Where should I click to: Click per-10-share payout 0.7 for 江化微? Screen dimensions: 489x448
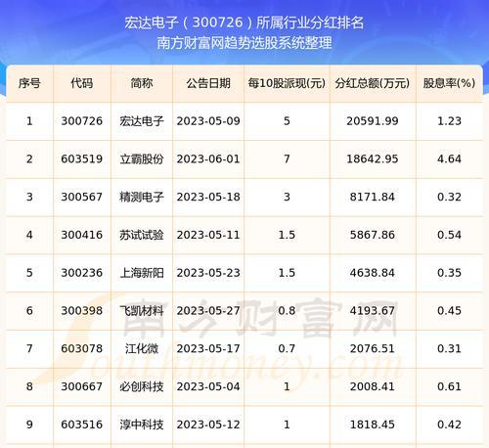287,348
